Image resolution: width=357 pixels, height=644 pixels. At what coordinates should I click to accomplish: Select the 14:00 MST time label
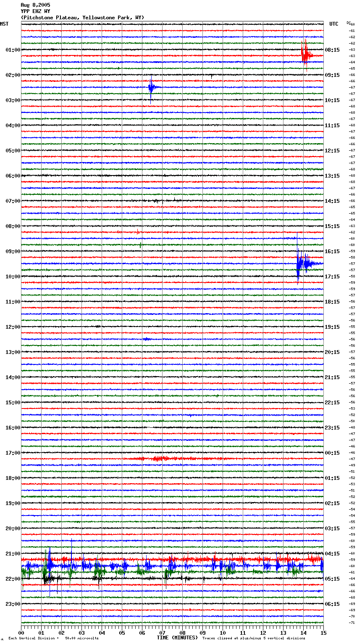coord(13,377)
